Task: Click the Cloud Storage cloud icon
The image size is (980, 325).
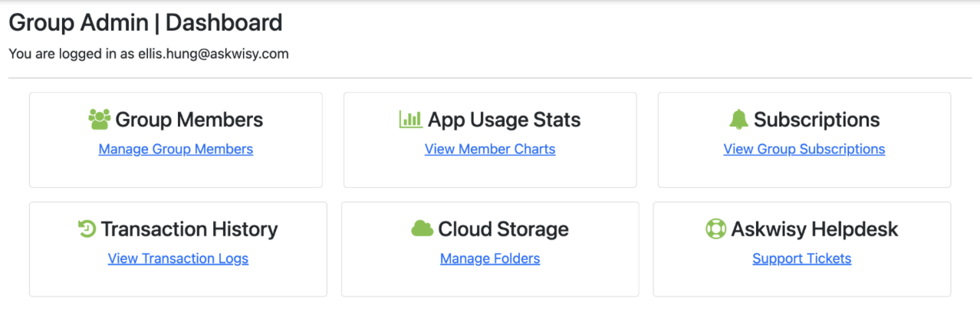Action: pos(423,228)
